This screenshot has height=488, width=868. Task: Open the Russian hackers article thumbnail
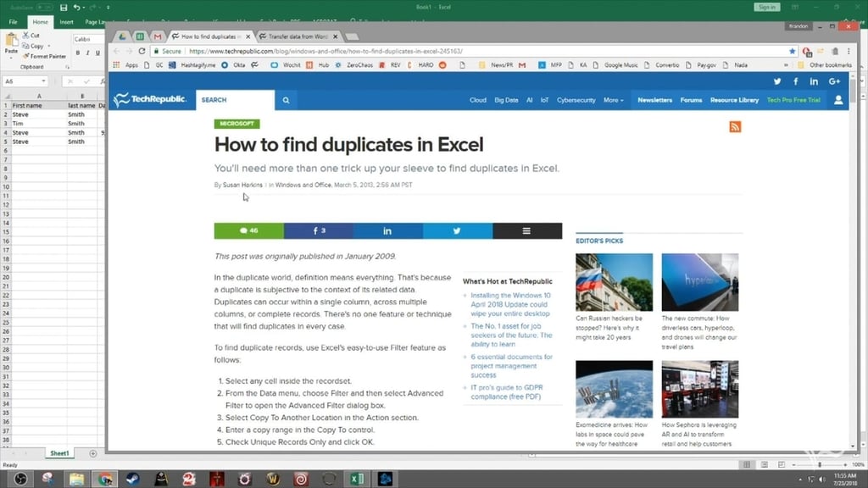pos(614,282)
